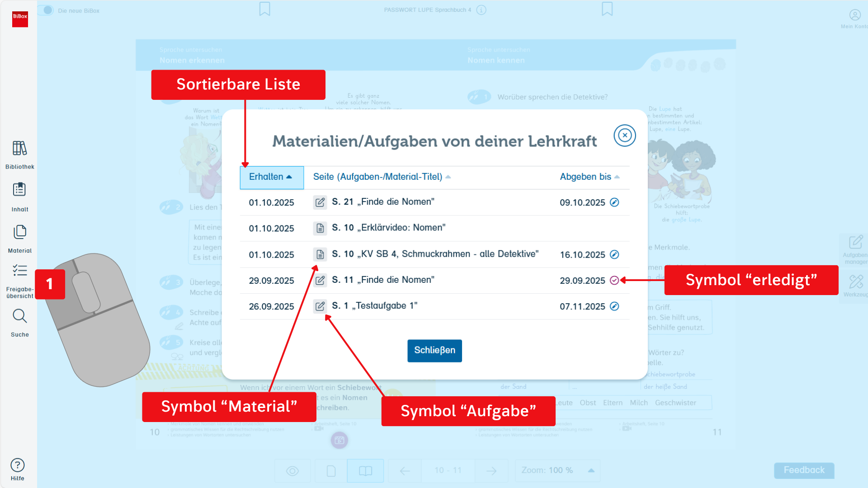
Task: Open the Bibliothek sidebar icon
Action: point(19,149)
